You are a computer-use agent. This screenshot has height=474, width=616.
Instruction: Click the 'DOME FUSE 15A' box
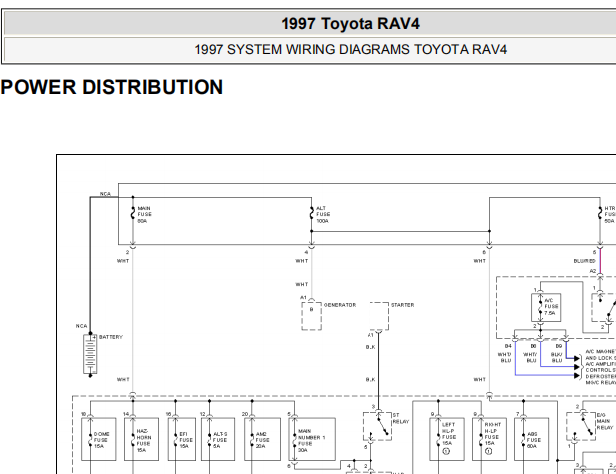point(99,439)
